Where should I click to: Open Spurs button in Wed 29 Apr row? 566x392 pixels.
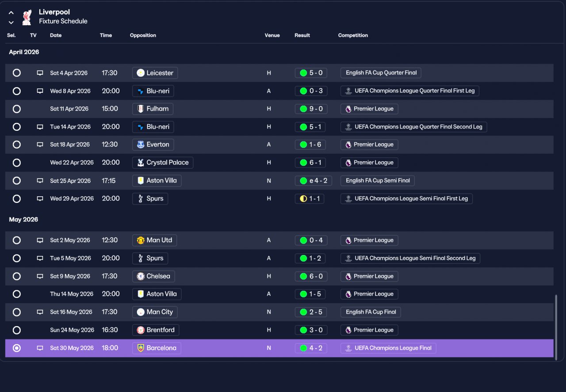tap(150, 199)
